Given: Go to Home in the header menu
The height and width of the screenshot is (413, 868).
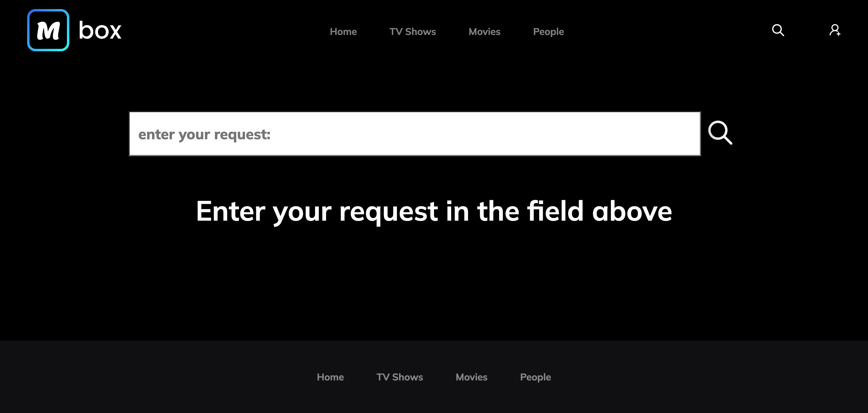Looking at the screenshot, I should click(x=343, y=32).
